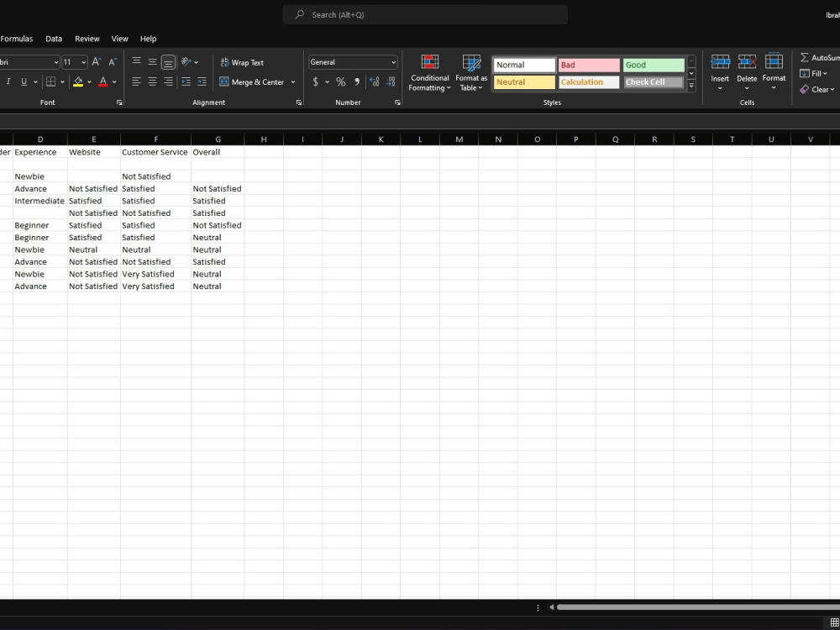Decrease the cell indent
Image resolution: width=840 pixels, height=630 pixels.
coord(186,81)
